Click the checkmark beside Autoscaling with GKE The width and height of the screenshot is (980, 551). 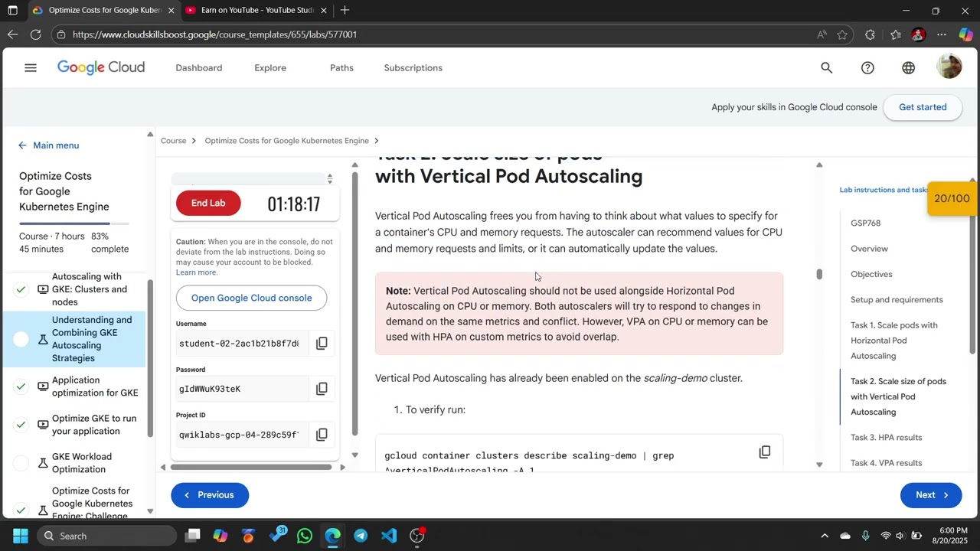click(x=21, y=289)
